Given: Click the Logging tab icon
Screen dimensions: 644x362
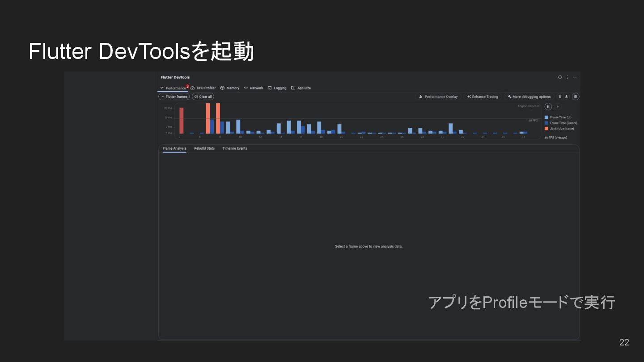Looking at the screenshot, I should [270, 88].
